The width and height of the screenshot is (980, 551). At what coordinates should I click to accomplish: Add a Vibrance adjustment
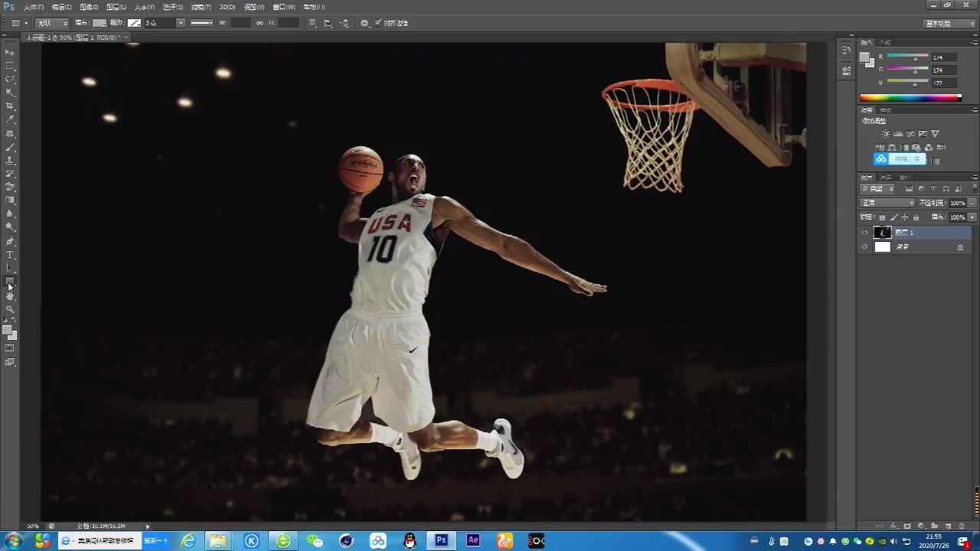point(935,134)
